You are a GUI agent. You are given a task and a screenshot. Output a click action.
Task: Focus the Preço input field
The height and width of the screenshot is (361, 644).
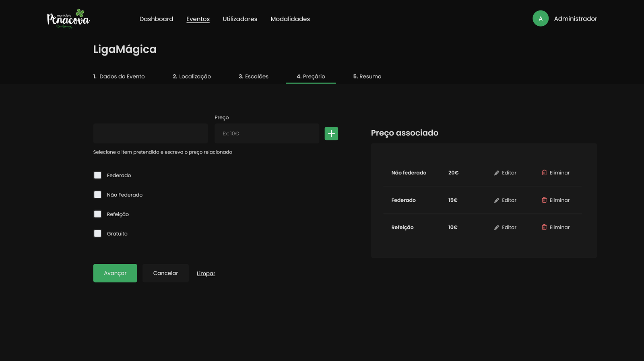266,133
